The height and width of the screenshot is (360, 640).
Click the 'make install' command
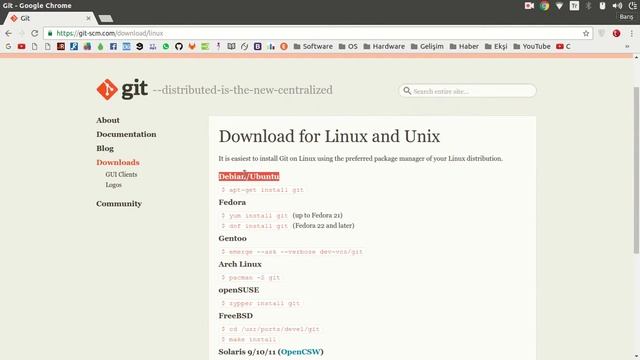pos(249,340)
